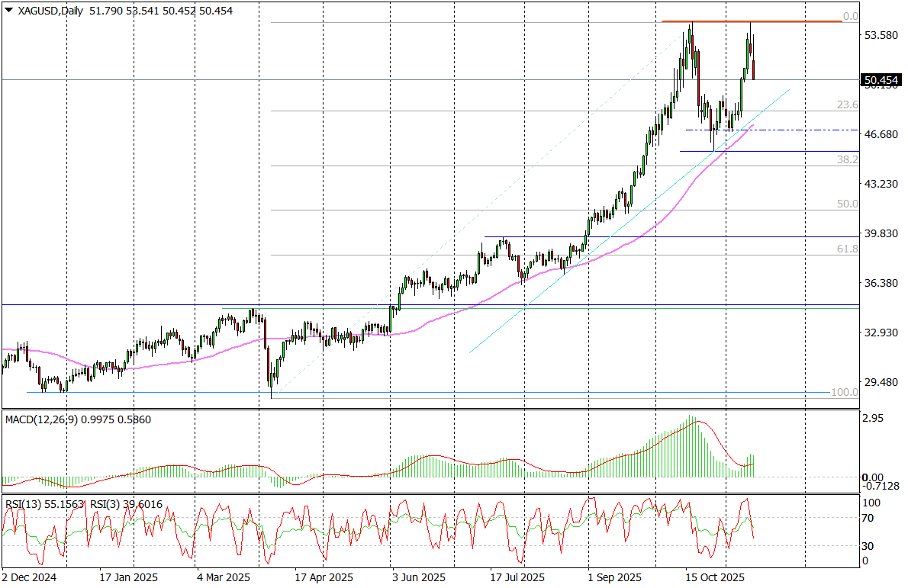This screenshot has width=908, height=588.
Task: Click the Fibonacci 100.0 level label
Action: pyautogui.click(x=844, y=392)
